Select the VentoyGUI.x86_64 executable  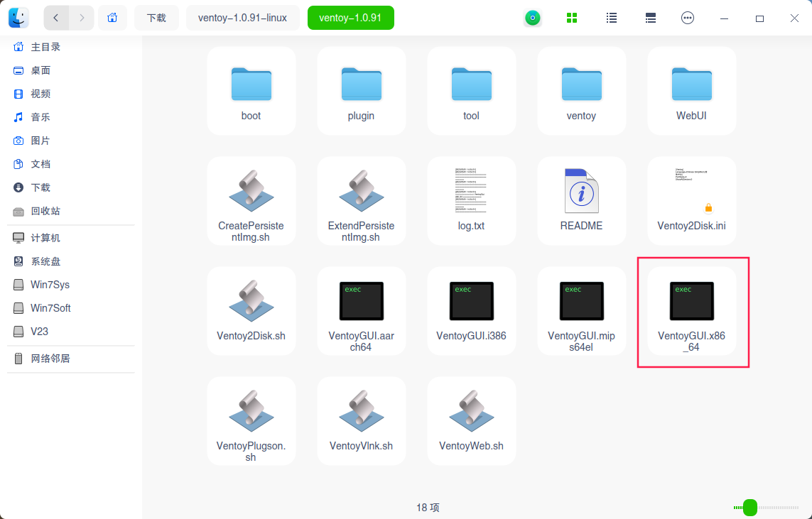[x=691, y=311]
